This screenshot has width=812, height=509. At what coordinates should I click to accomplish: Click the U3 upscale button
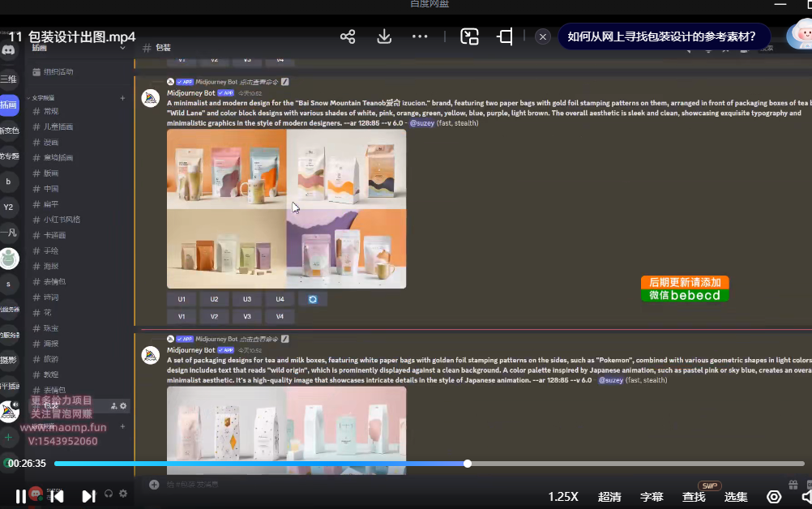pos(247,299)
